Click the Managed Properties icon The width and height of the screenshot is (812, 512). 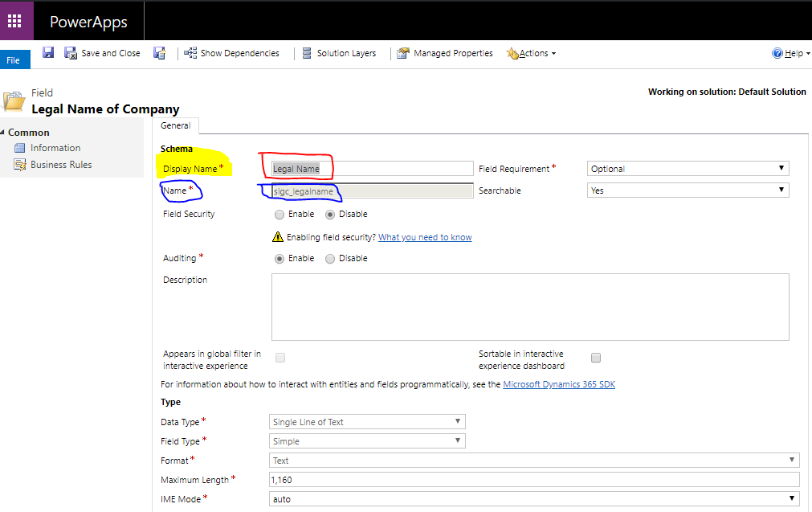(x=403, y=53)
